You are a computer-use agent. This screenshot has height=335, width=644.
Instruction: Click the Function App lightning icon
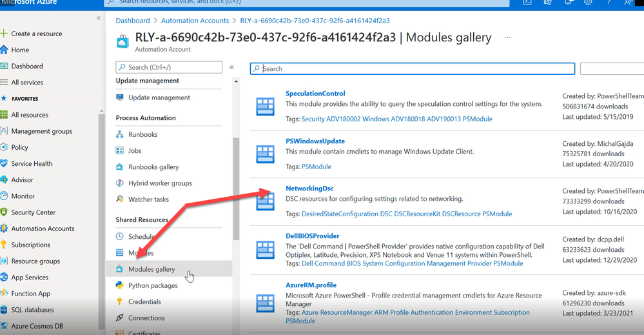pos(4,294)
